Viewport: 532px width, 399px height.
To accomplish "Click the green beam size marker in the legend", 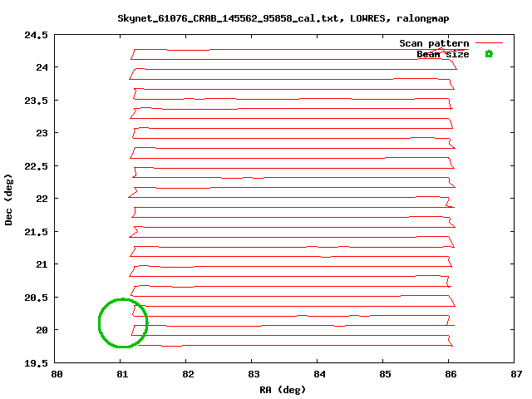I will click(489, 54).
